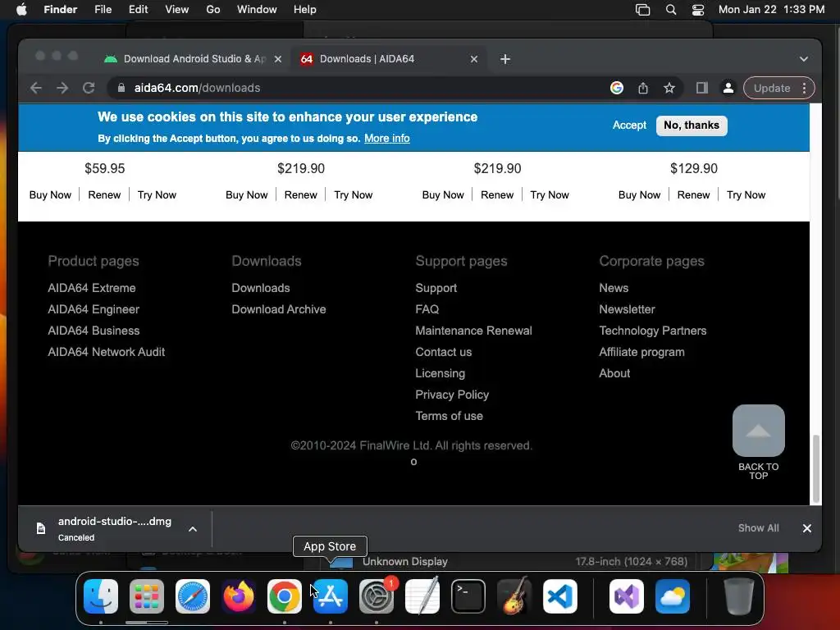The image size is (840, 630).
Task: Launch Safari from the Dock
Action: tap(193, 596)
